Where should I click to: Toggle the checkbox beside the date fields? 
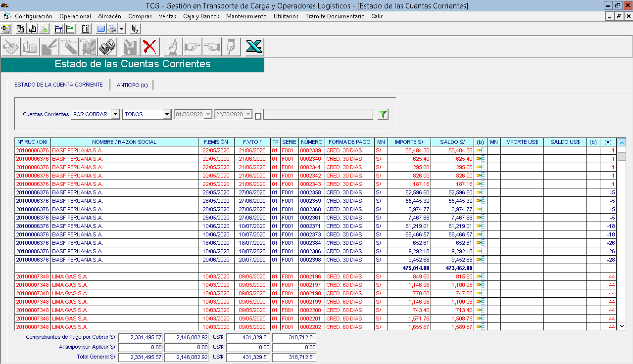258,116
